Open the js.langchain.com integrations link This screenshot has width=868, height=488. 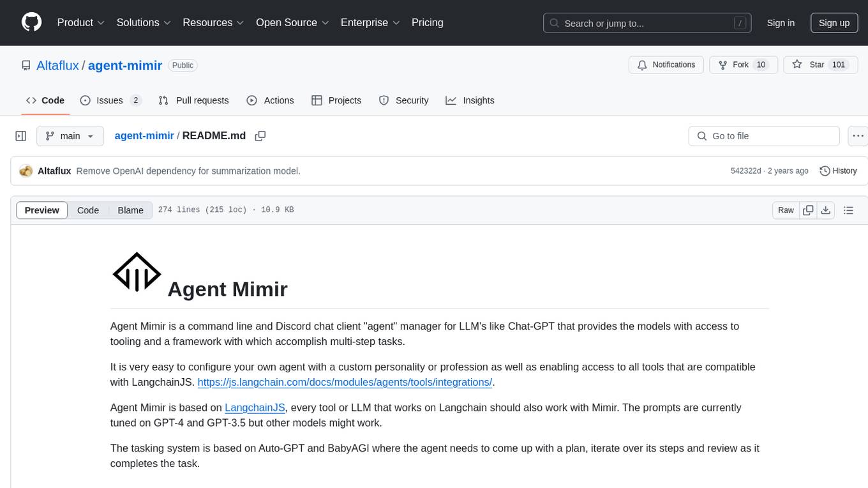click(x=345, y=382)
